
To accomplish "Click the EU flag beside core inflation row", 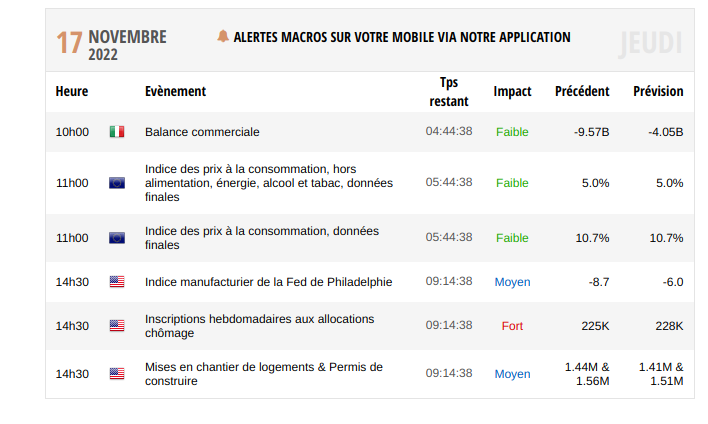I will pyautogui.click(x=117, y=183).
